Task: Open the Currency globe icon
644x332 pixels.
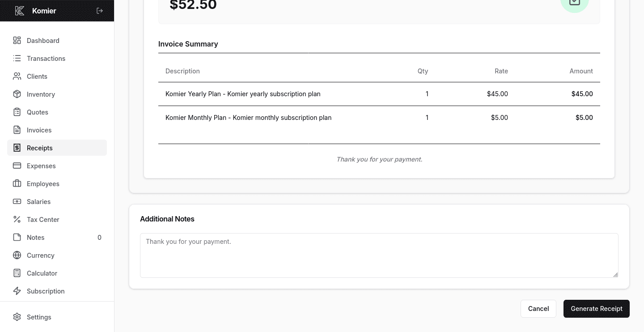Action: (17, 255)
